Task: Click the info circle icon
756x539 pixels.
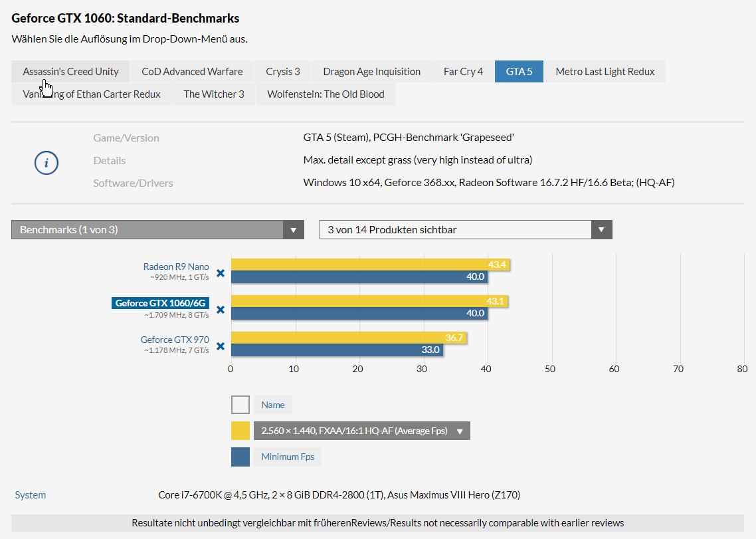Action: (47, 162)
